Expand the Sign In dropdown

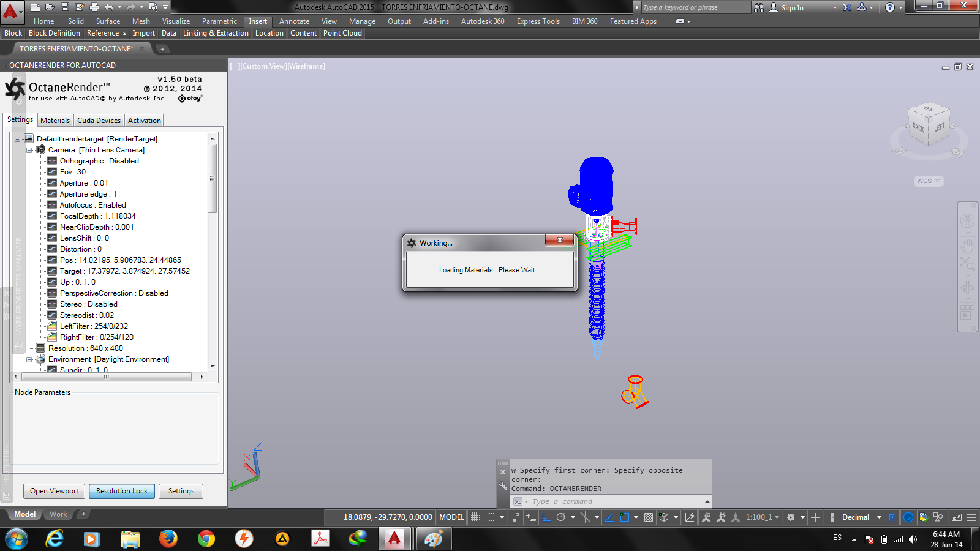tap(835, 8)
